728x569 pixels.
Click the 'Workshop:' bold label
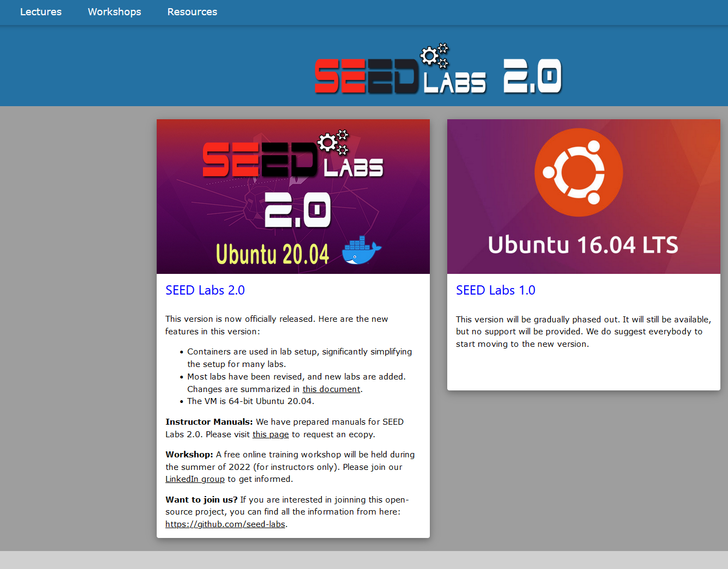pos(189,455)
